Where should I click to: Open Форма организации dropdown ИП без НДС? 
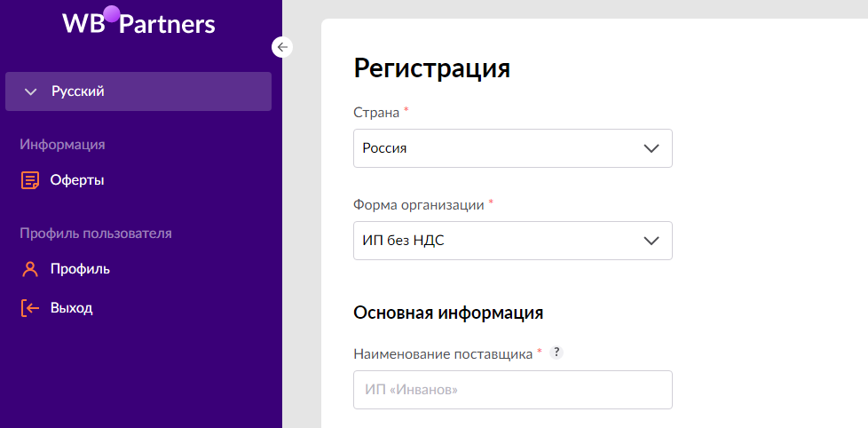[x=513, y=241]
